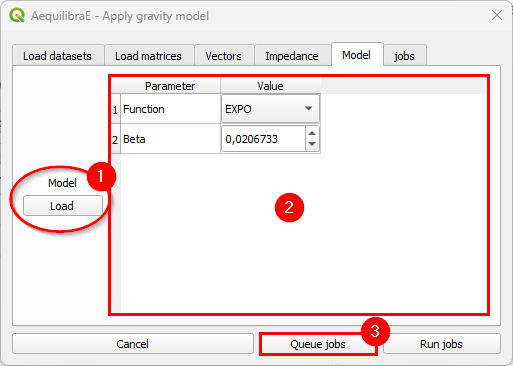This screenshot has width=513, height=366.
Task: Click the Value column header
Action: [x=270, y=86]
